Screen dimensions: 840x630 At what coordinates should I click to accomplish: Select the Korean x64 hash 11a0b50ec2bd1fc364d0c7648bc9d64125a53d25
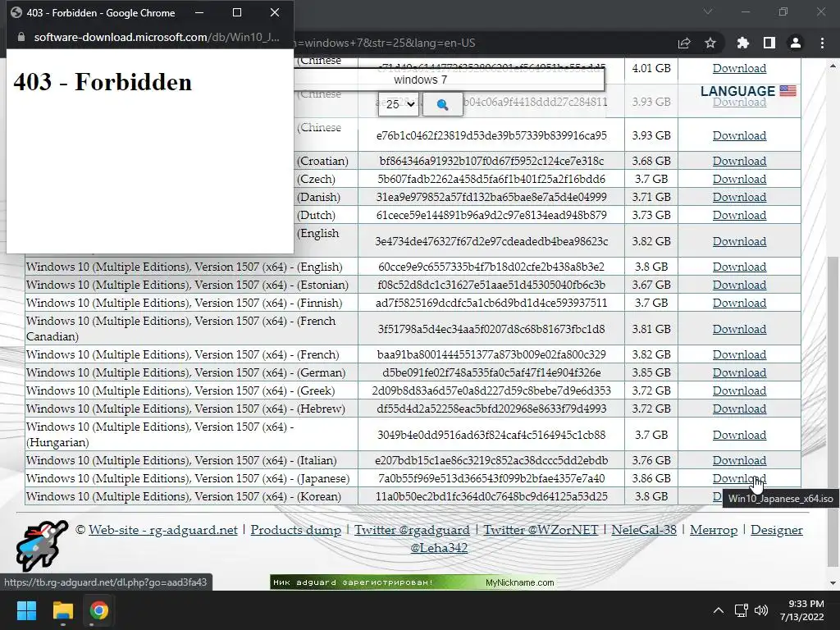tap(491, 496)
